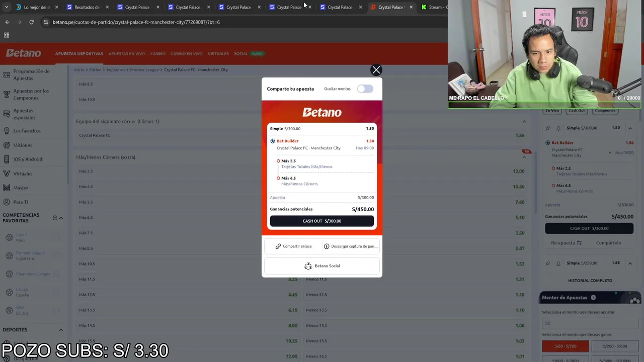This screenshot has height=362, width=644.
Task: Click the Compartir enlace button
Action: pyautogui.click(x=293, y=246)
